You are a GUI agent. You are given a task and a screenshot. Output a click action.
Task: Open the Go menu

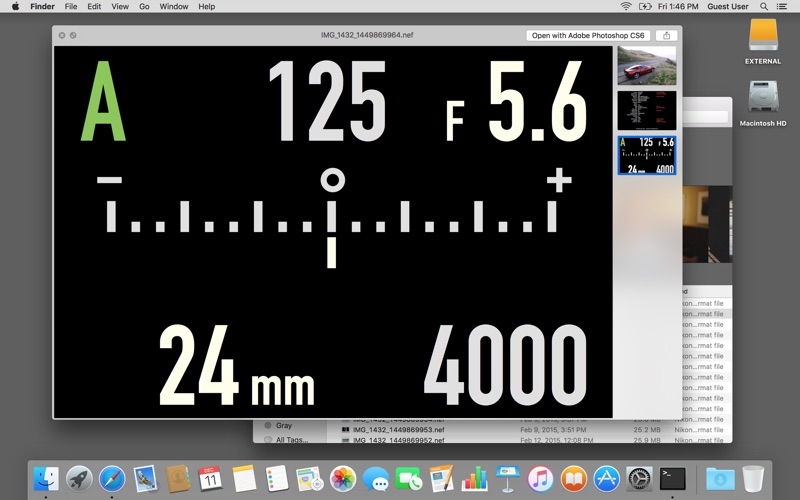pos(144,6)
